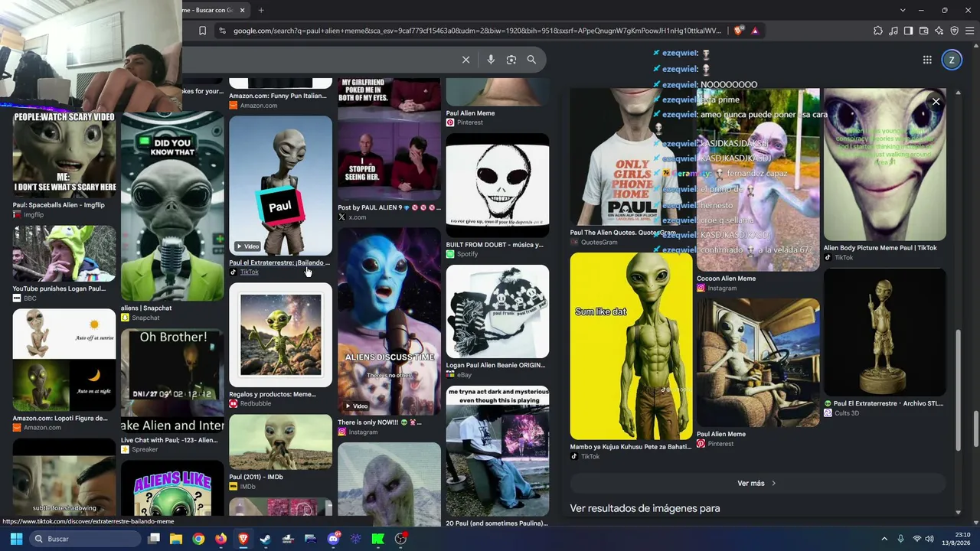Expand the browser tab search dropdown

[x=903, y=10]
